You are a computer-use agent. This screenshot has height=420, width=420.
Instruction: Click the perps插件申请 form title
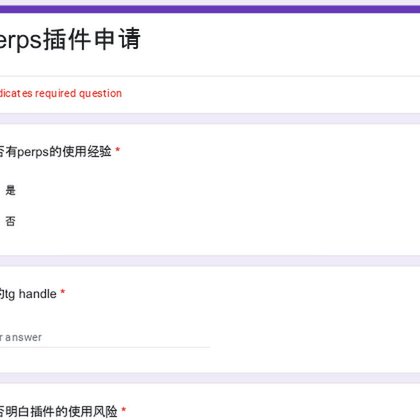(x=70, y=39)
